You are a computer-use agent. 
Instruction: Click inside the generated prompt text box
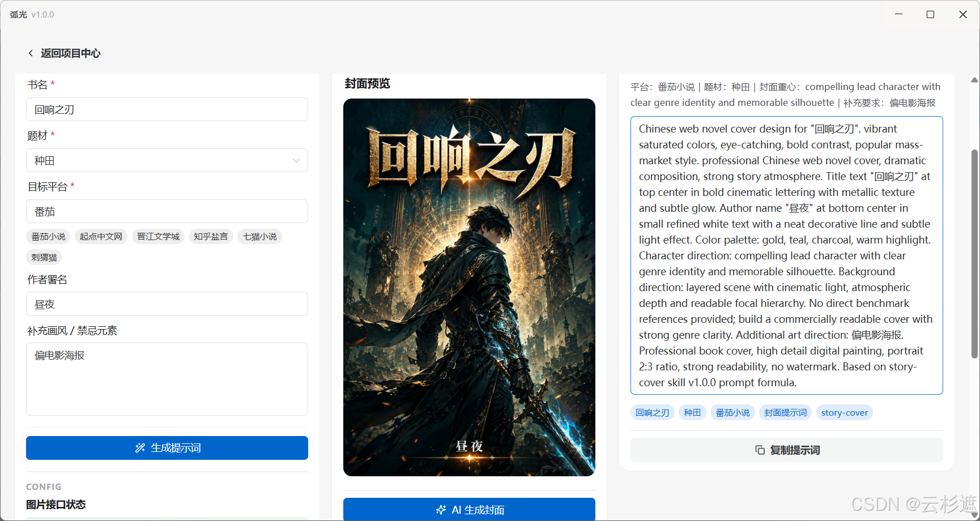click(787, 255)
